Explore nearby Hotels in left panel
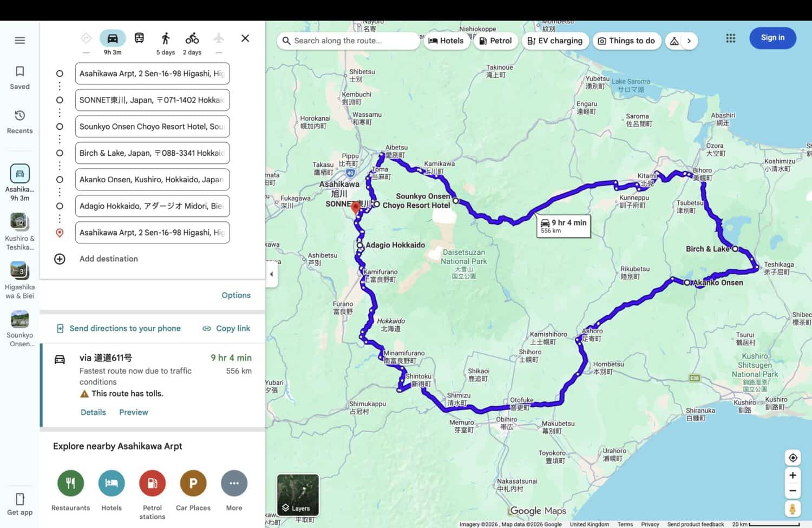 pyautogui.click(x=112, y=483)
